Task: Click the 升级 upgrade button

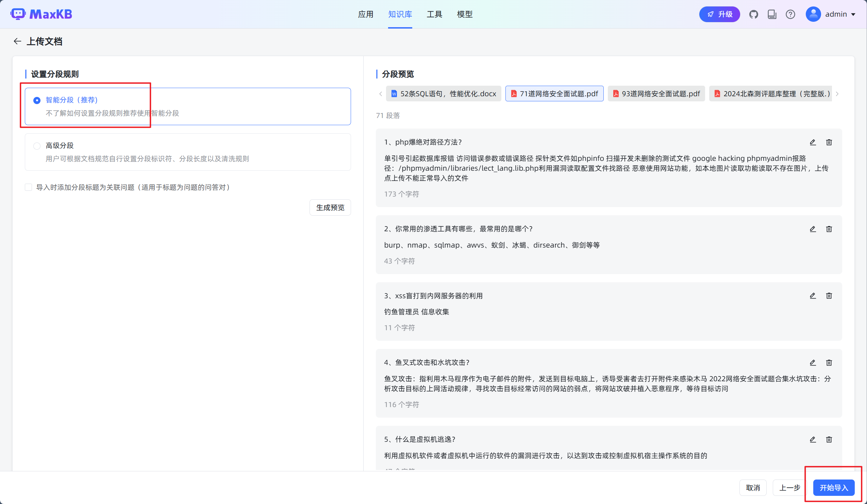Action: click(x=719, y=14)
